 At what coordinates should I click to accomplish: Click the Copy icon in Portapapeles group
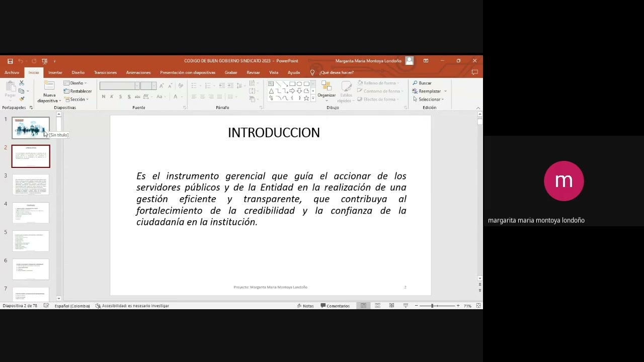pos(21,91)
